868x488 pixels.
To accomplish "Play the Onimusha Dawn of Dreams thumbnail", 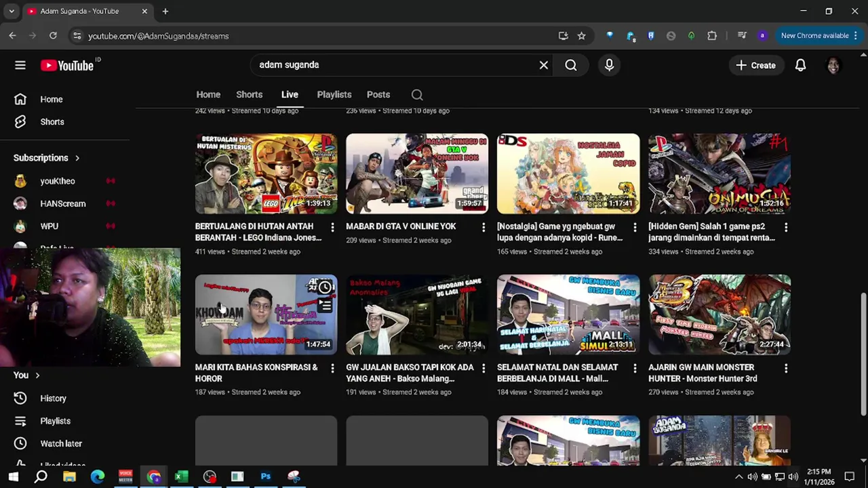I will (x=719, y=174).
